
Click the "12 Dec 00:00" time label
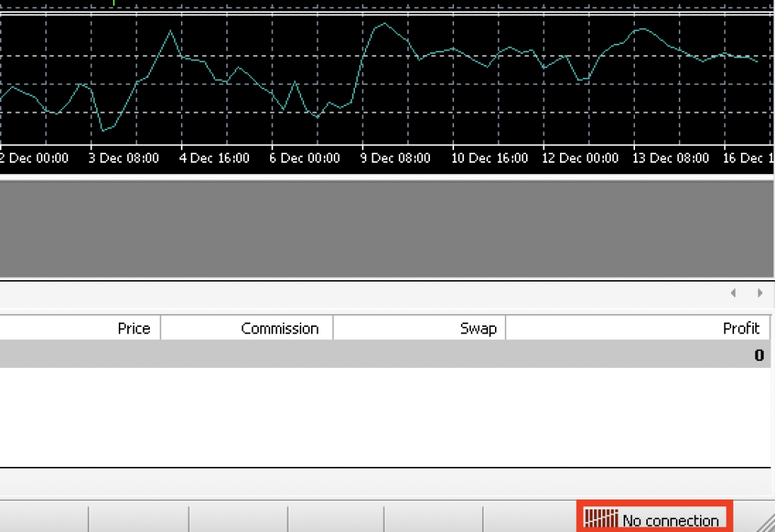[580, 158]
